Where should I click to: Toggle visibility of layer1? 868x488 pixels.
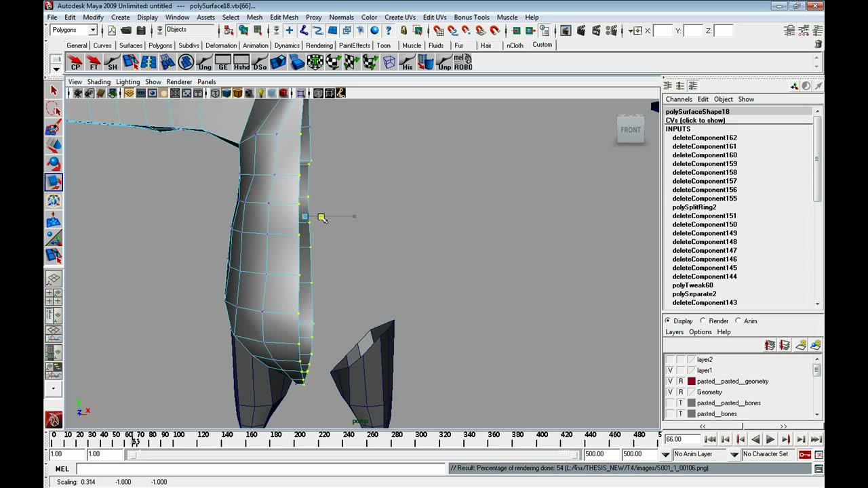670,371
